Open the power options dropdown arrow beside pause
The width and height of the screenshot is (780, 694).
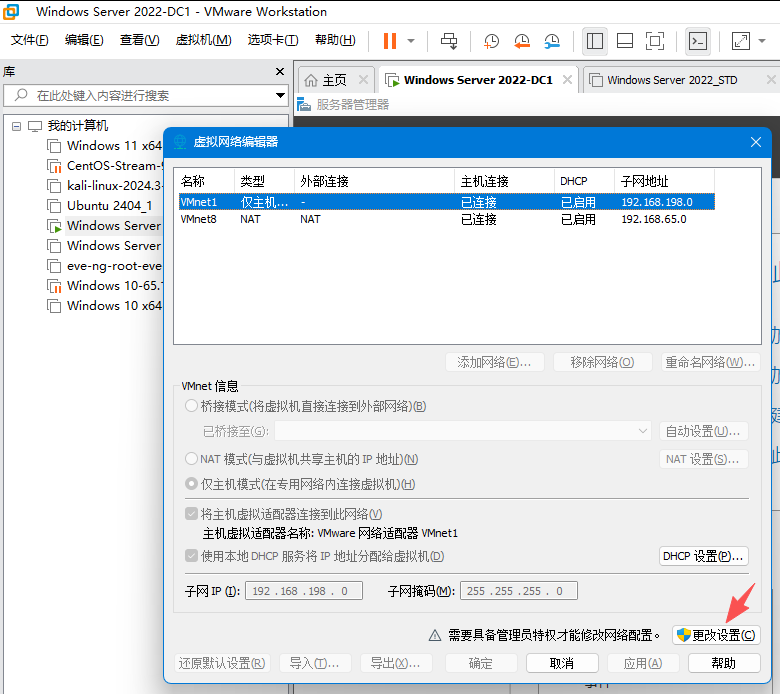pos(411,41)
